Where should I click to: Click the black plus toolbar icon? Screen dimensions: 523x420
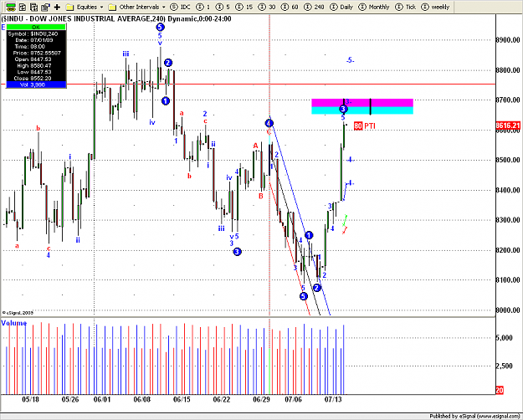click(57, 7)
